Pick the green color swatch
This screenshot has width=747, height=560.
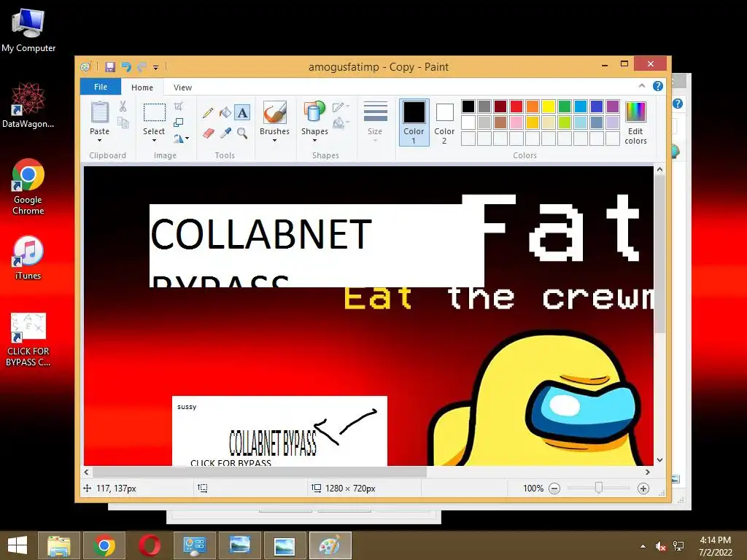564,106
